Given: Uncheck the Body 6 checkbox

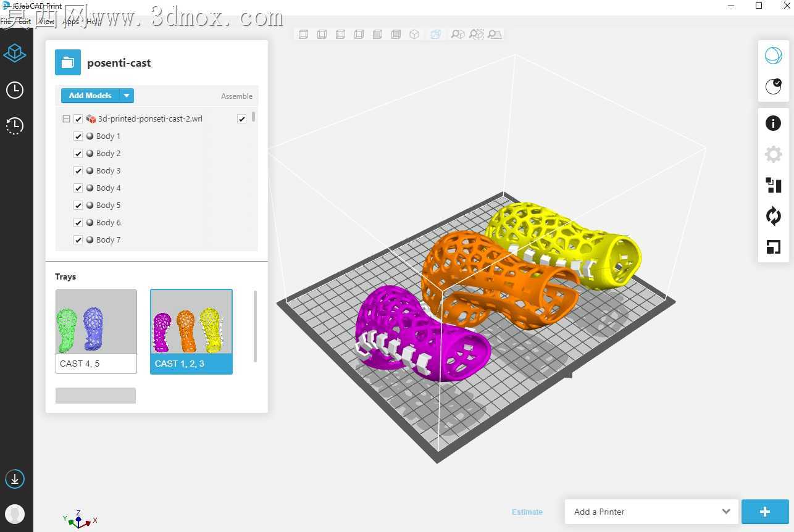Looking at the screenshot, I should pos(78,223).
